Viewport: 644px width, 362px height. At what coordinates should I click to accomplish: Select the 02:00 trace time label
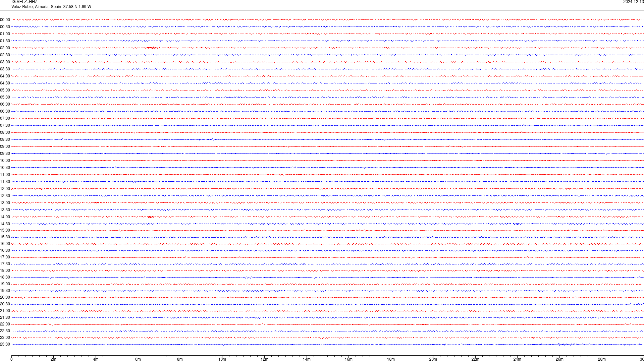click(5, 48)
